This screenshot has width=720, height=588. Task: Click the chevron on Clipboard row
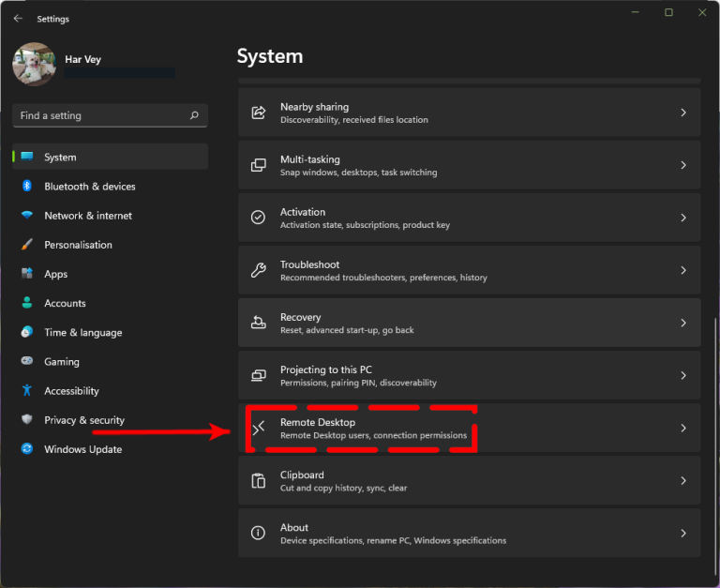coord(683,480)
